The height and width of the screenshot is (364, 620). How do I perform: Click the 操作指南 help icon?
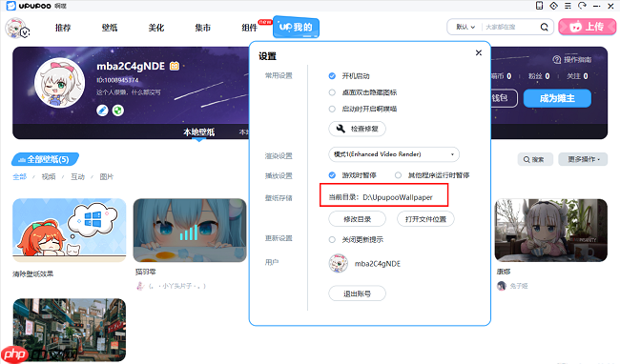tap(557, 60)
